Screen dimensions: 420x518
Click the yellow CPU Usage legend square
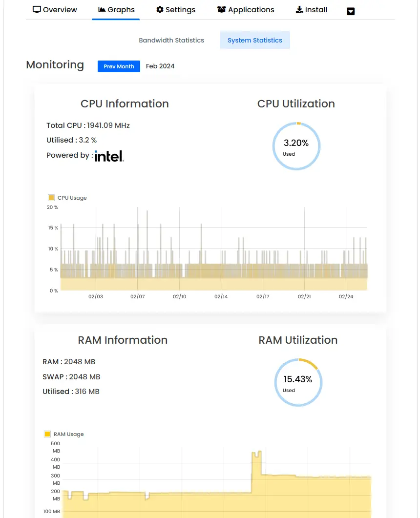(x=51, y=197)
